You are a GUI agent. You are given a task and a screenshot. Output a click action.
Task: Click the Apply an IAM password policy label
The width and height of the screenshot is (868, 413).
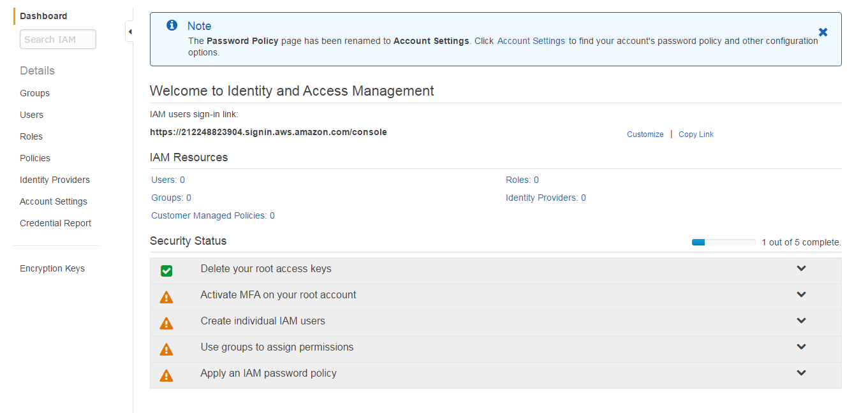tap(268, 373)
